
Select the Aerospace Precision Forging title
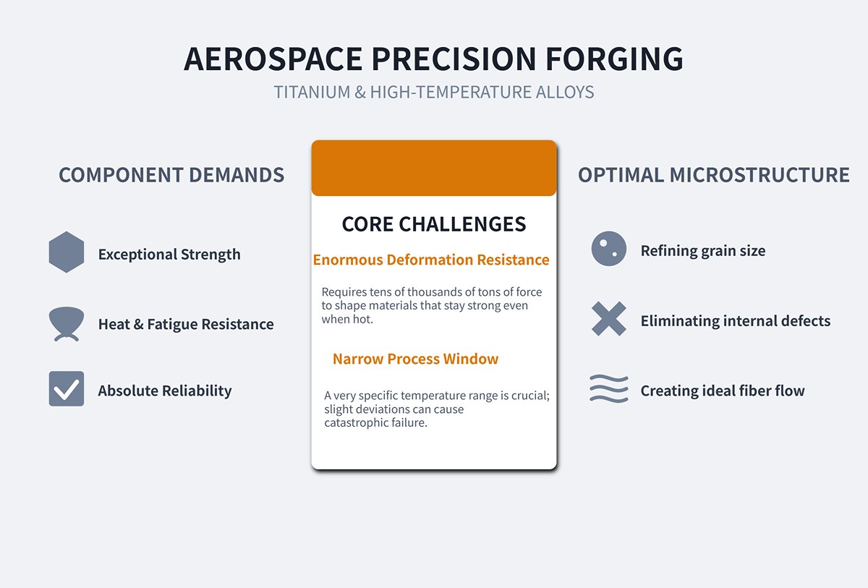click(434, 59)
